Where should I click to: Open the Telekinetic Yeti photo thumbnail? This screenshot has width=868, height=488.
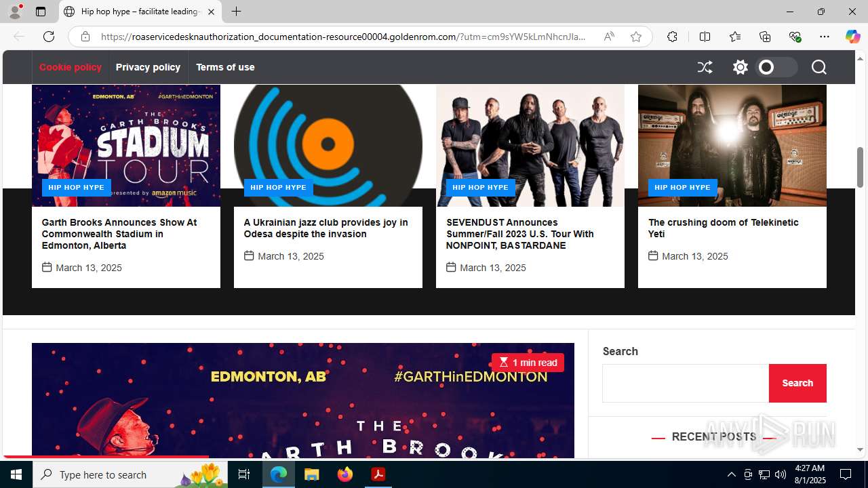click(732, 146)
